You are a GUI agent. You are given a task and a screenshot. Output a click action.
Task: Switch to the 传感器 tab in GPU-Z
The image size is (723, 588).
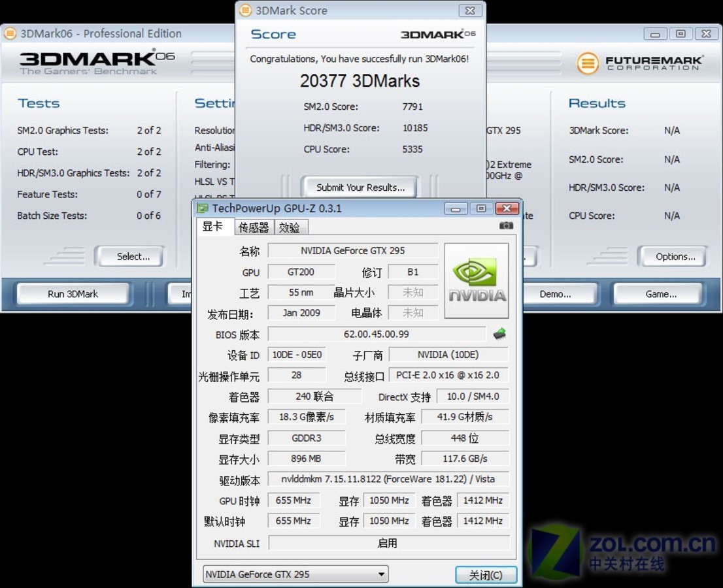[x=254, y=227]
